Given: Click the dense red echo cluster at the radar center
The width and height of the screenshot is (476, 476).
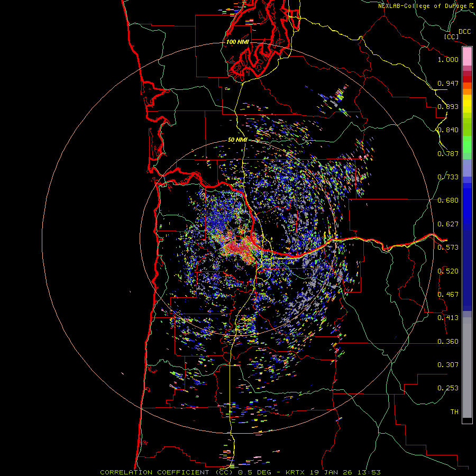Looking at the screenshot, I should pos(240,246).
